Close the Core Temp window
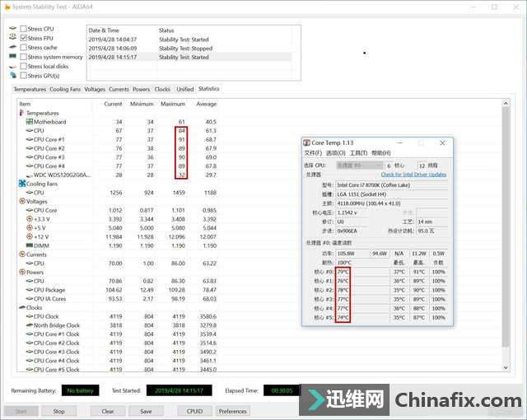Image resolution: width=527 pixels, height=420 pixels. click(443, 142)
